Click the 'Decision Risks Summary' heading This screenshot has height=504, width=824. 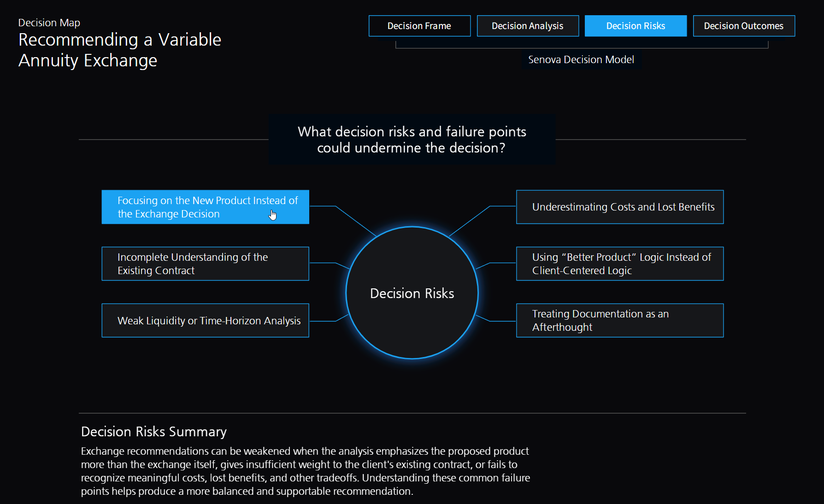point(154,432)
